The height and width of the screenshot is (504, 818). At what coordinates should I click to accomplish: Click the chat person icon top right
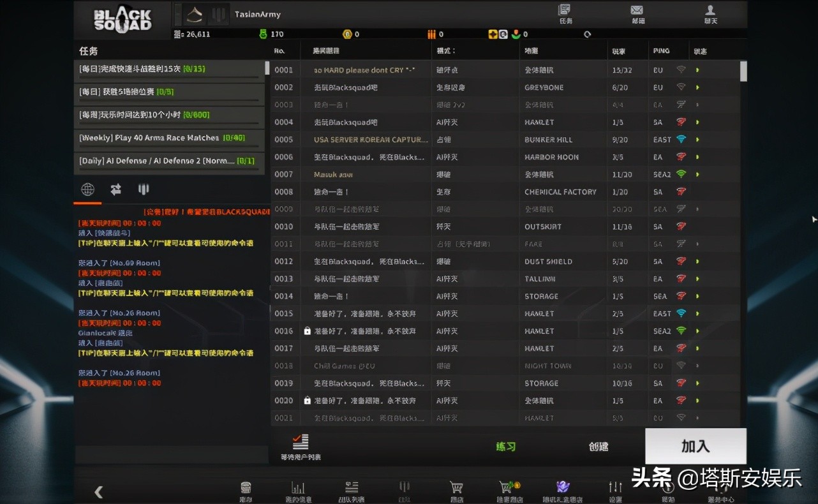(710, 11)
